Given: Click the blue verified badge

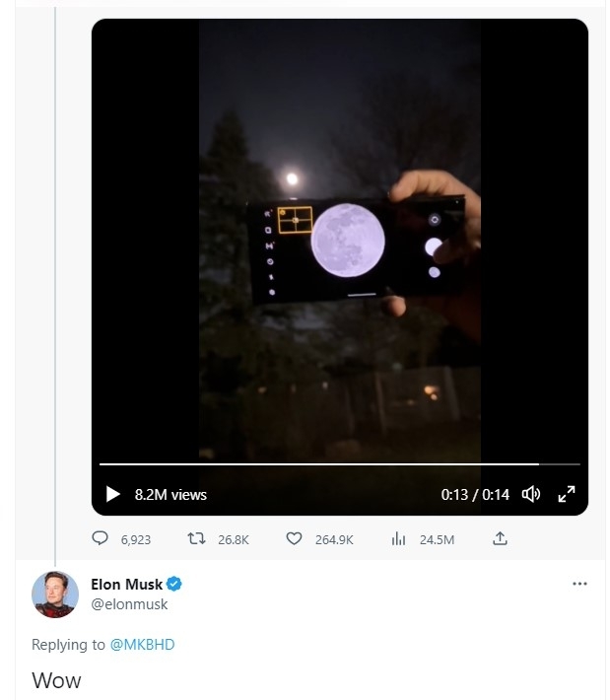Looking at the screenshot, I should click(x=174, y=584).
